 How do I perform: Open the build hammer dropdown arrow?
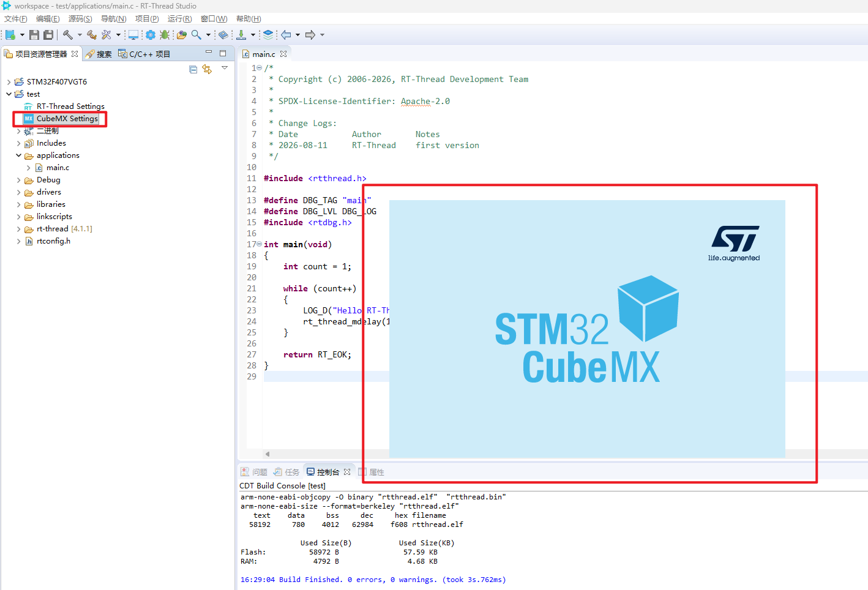coord(80,35)
